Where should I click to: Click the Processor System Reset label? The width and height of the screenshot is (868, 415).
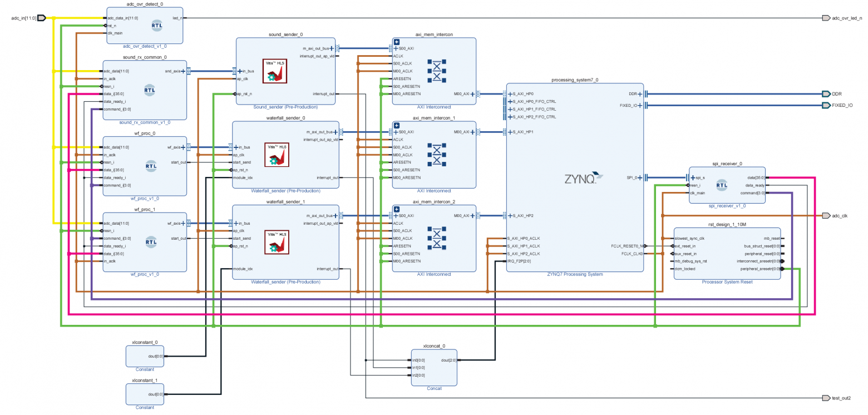(x=727, y=282)
